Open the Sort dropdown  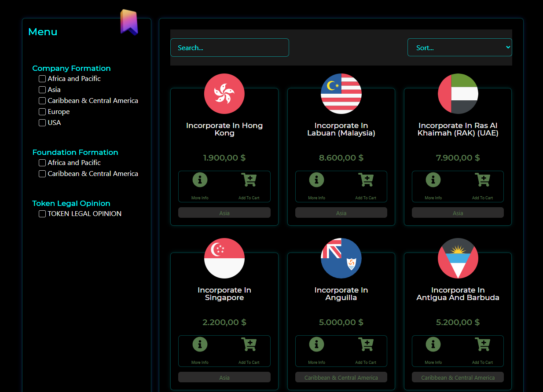pyautogui.click(x=459, y=48)
